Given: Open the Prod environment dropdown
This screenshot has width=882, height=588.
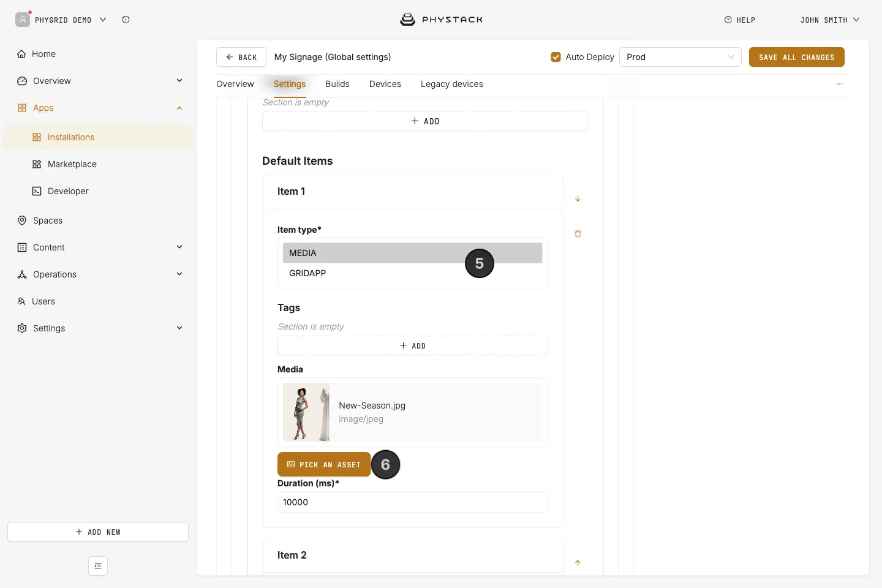Looking at the screenshot, I should [x=680, y=57].
